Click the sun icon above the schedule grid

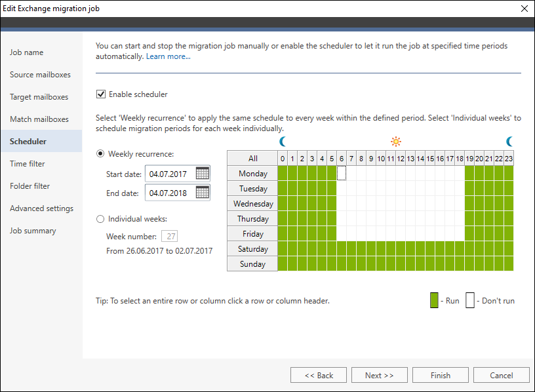click(395, 141)
